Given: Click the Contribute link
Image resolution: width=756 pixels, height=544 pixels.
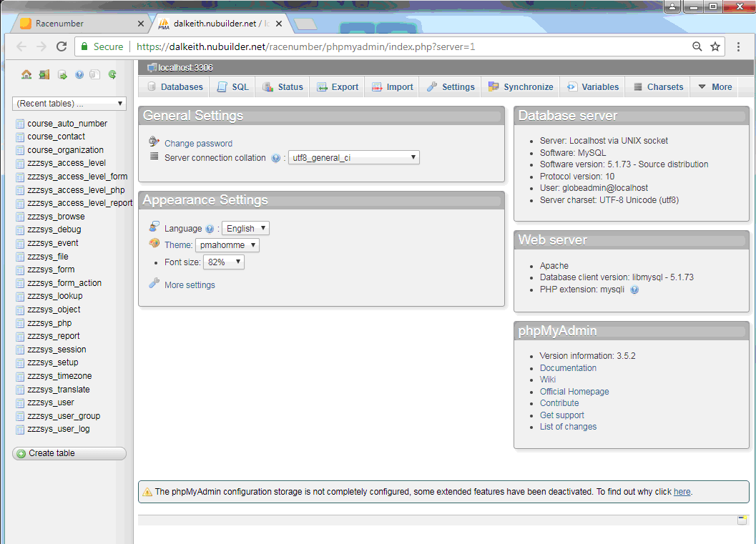Looking at the screenshot, I should pyautogui.click(x=559, y=403).
